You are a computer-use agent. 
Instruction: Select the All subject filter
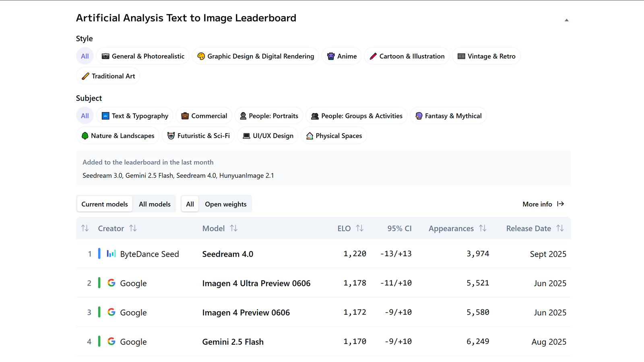[x=85, y=116]
